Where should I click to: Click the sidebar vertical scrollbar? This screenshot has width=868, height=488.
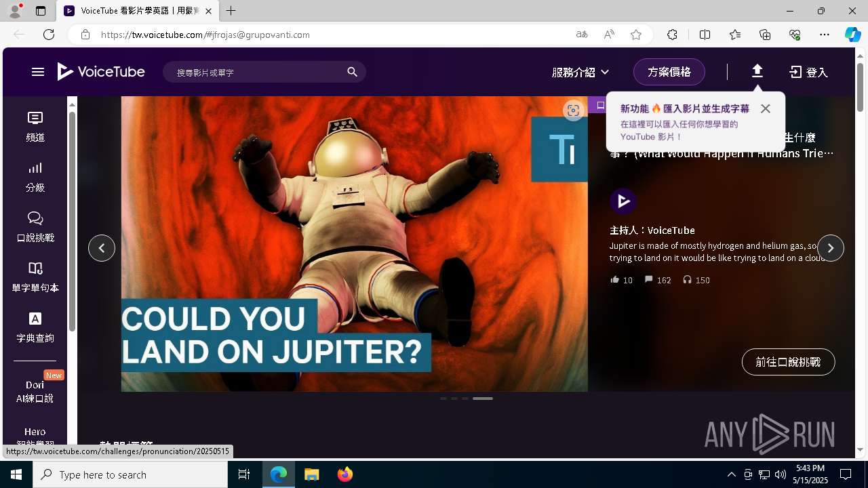[72, 220]
